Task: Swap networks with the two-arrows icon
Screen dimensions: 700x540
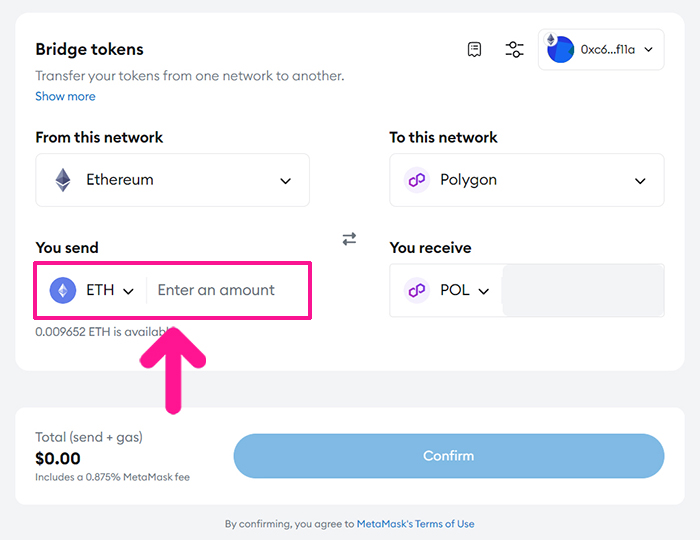Action: coord(349,239)
